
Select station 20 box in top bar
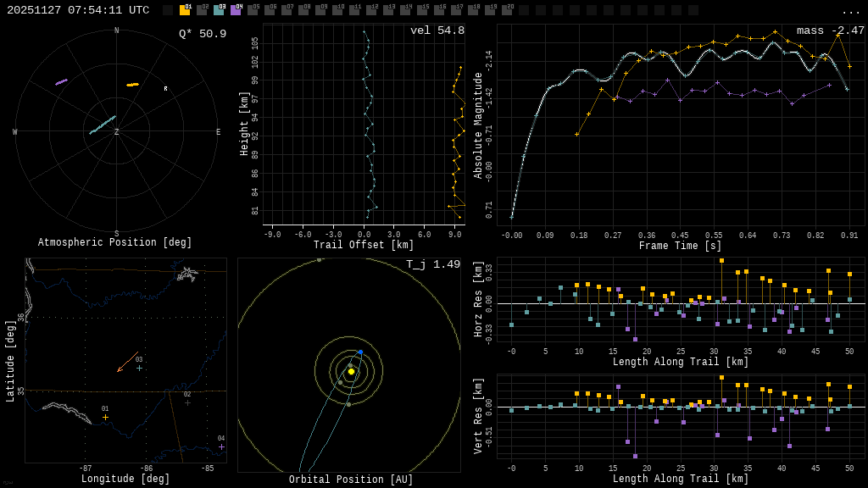tap(507, 10)
